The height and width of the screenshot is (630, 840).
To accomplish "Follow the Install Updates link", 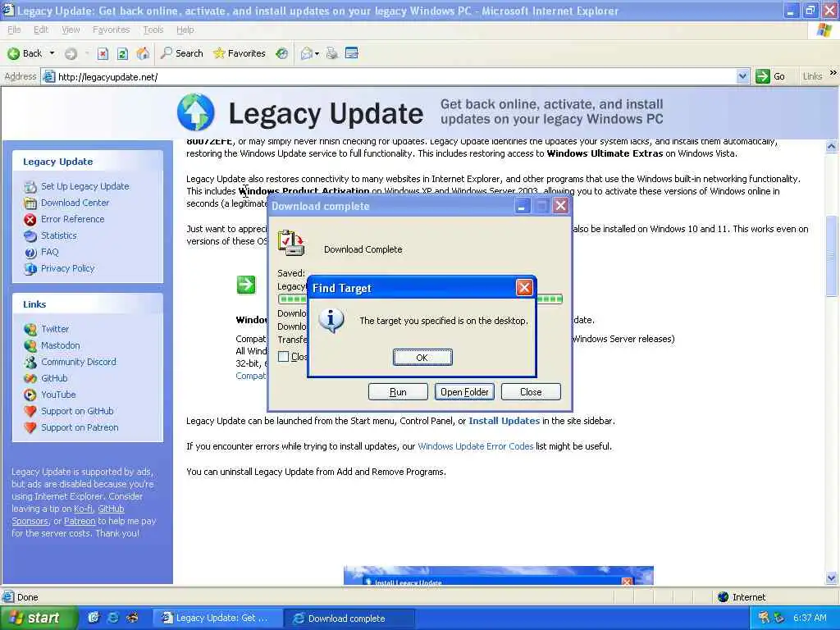I will 504,421.
